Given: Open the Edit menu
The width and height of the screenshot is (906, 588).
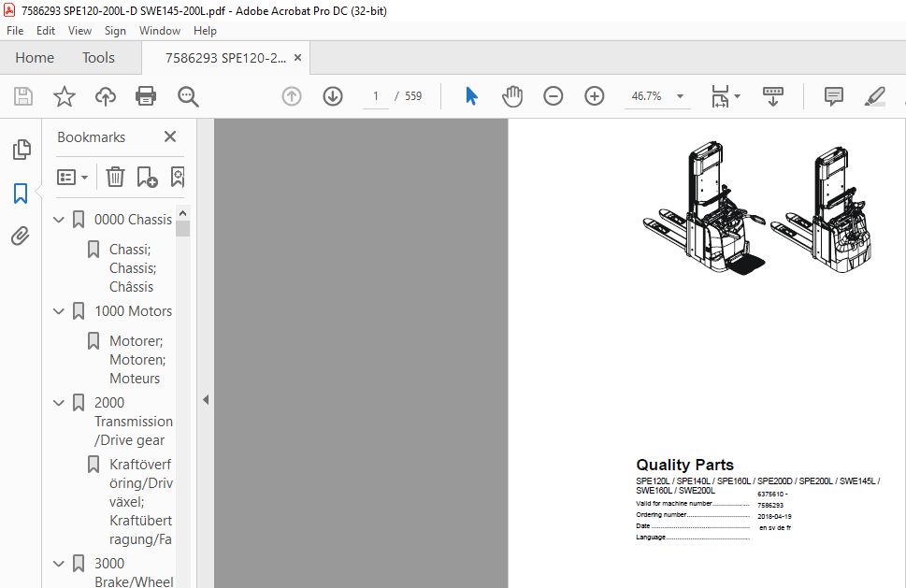Looking at the screenshot, I should [46, 31].
